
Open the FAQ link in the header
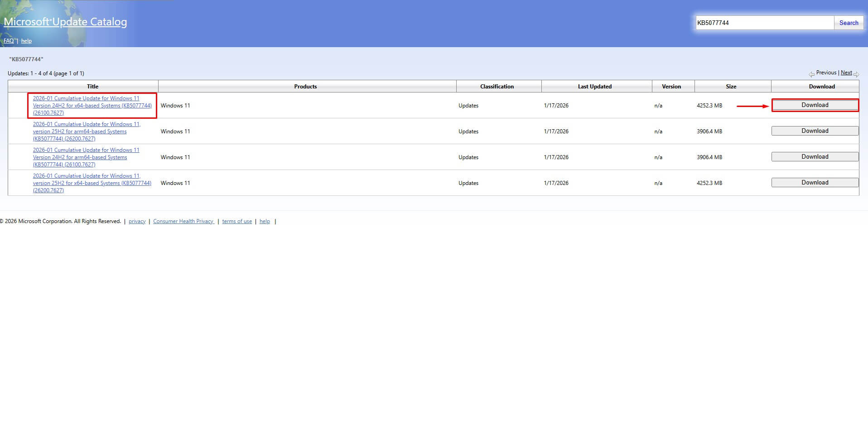[x=9, y=41]
